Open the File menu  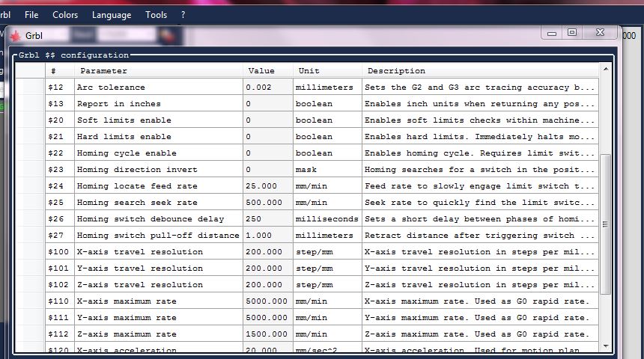(x=31, y=15)
